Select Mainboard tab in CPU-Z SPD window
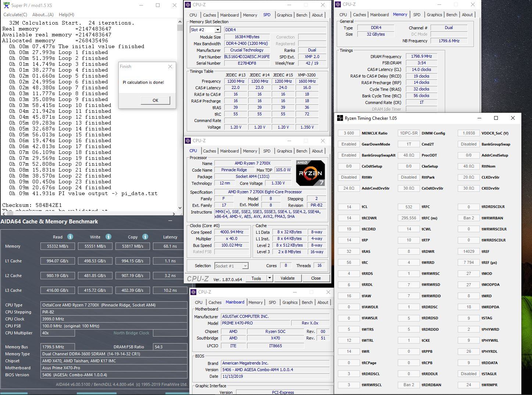The height and width of the screenshot is (395, 532). coord(229,15)
